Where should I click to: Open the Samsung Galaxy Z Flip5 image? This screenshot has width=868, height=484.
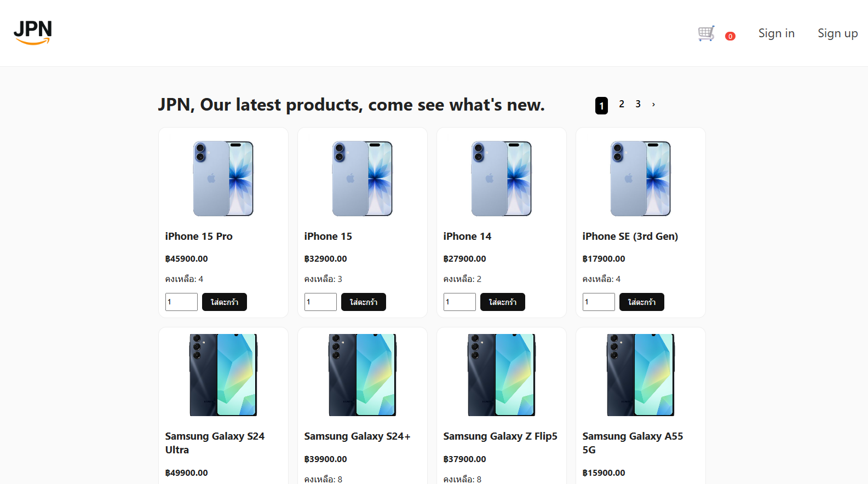[502, 375]
